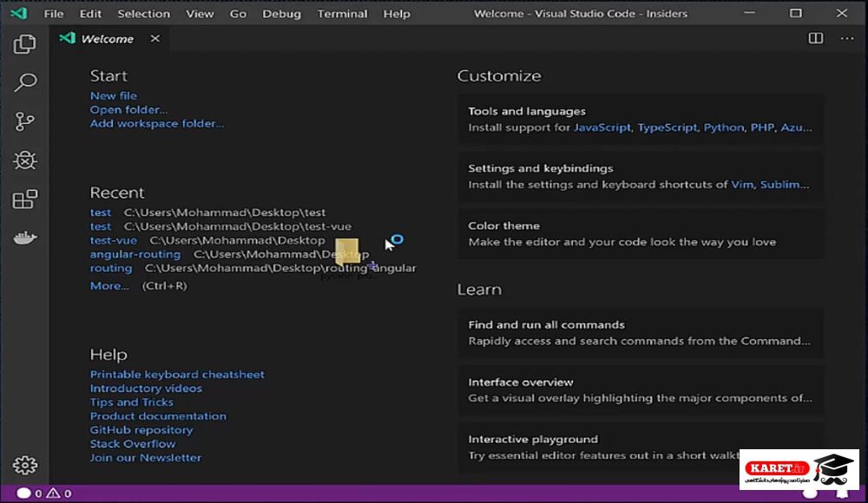Image resolution: width=868 pixels, height=503 pixels.
Task: Install Sublime keybindings link
Action: tap(784, 184)
